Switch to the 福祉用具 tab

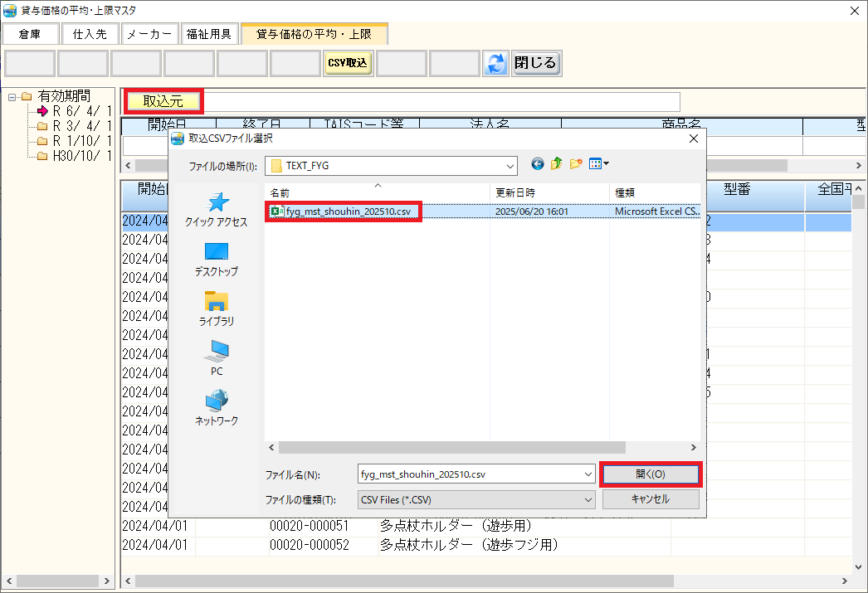pos(209,34)
